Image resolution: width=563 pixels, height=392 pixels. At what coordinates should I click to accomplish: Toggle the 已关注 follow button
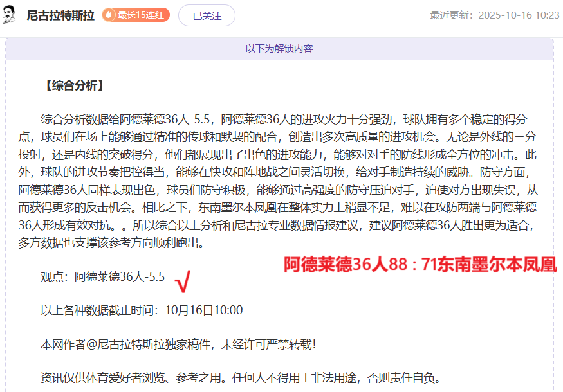207,15
